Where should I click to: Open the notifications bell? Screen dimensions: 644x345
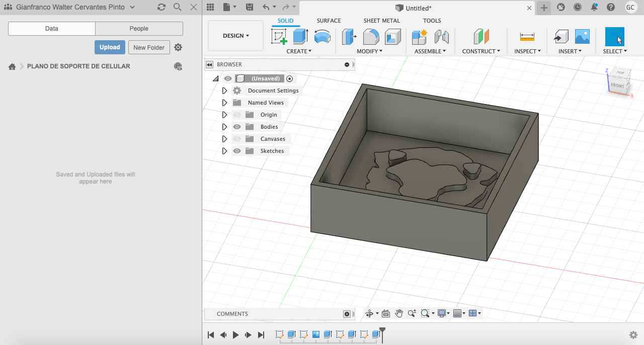(594, 7)
